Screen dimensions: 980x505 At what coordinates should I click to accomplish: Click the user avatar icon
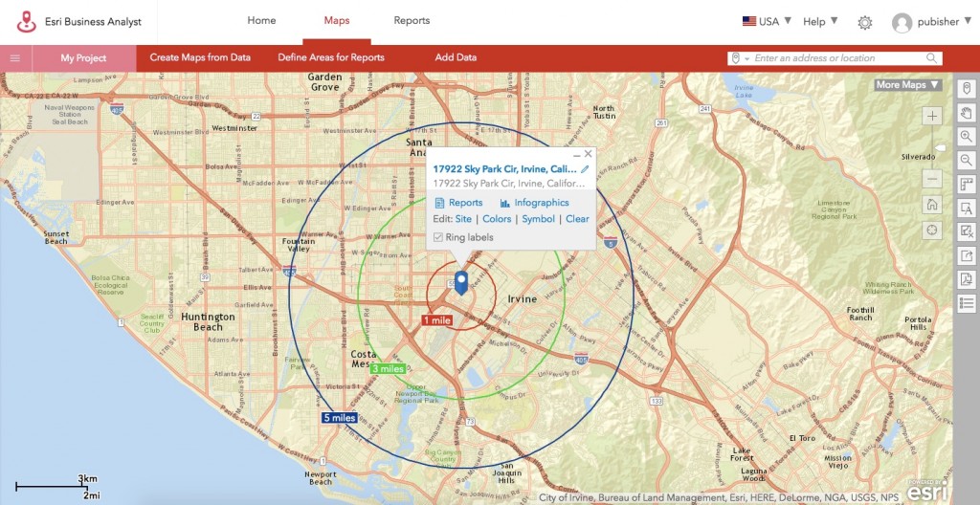902,23
